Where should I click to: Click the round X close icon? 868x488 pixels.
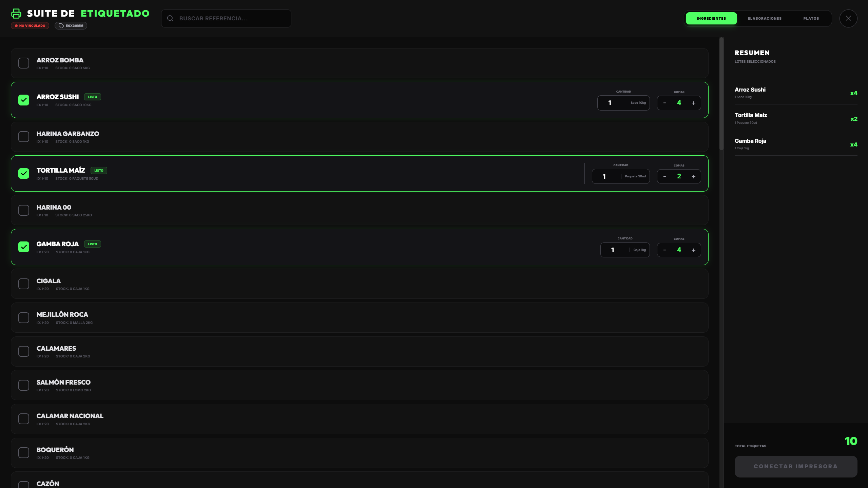pyautogui.click(x=848, y=18)
